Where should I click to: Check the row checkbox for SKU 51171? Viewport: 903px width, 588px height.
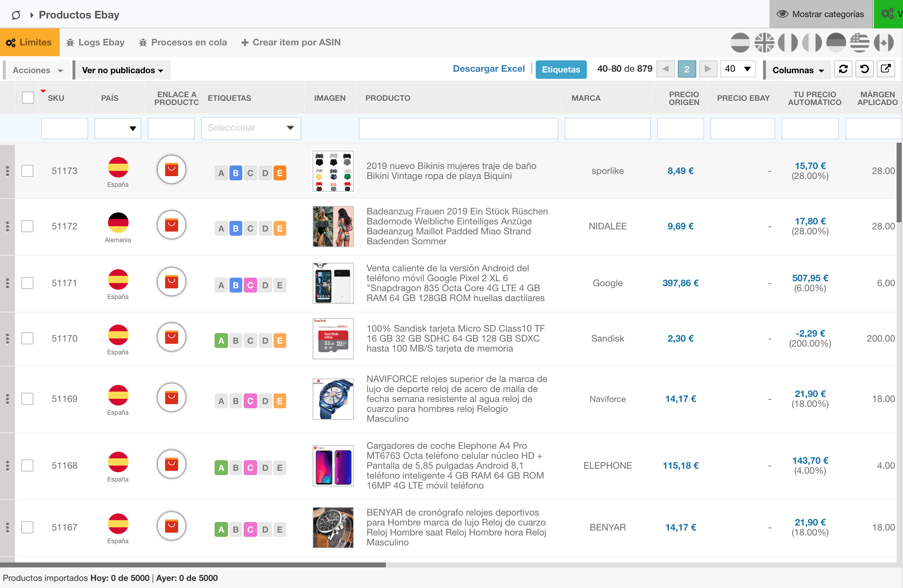(x=27, y=283)
